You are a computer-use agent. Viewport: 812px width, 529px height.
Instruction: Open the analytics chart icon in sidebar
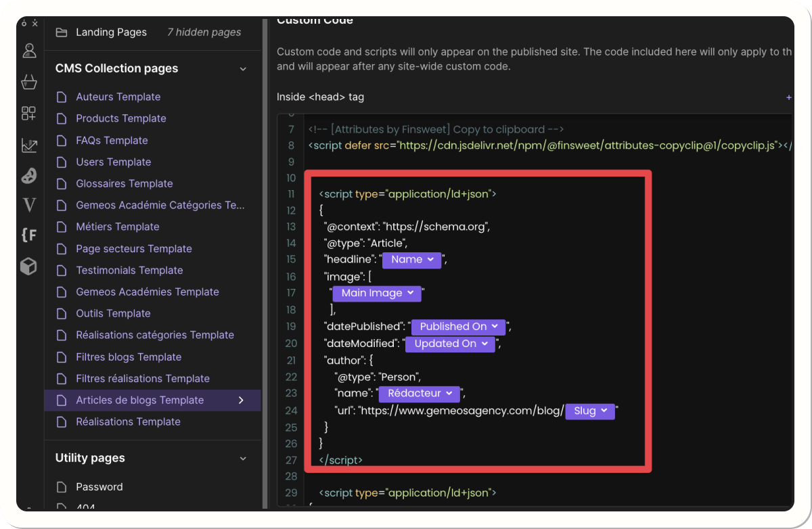tap(29, 145)
